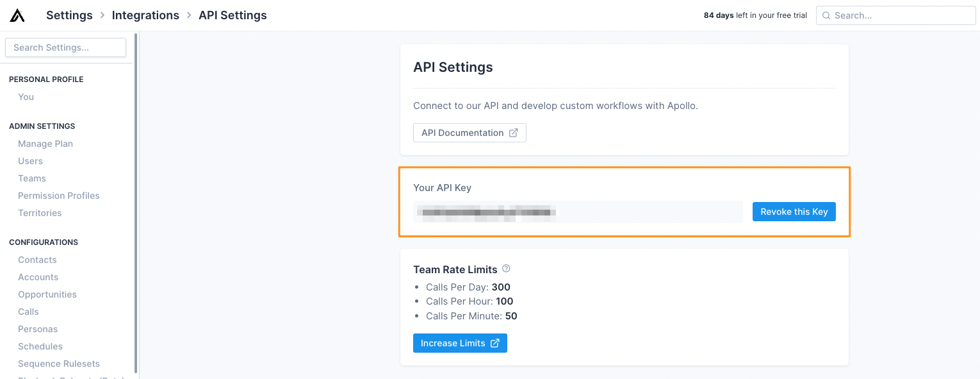The width and height of the screenshot is (980, 379).
Task: Open Sequence Rulesets in the sidebar
Action: [59, 364]
